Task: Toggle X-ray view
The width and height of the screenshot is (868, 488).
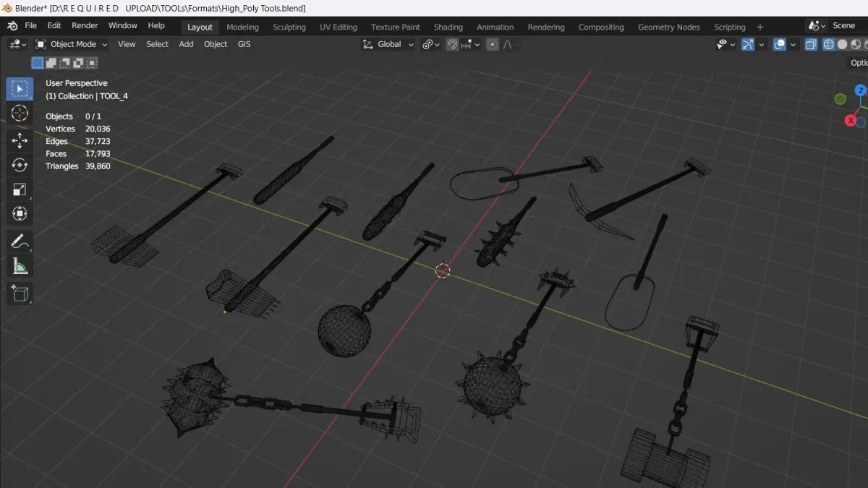Action: click(810, 44)
